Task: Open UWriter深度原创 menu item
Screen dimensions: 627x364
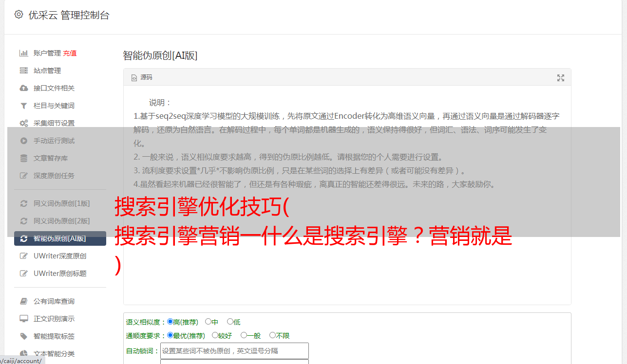Action: [60, 256]
